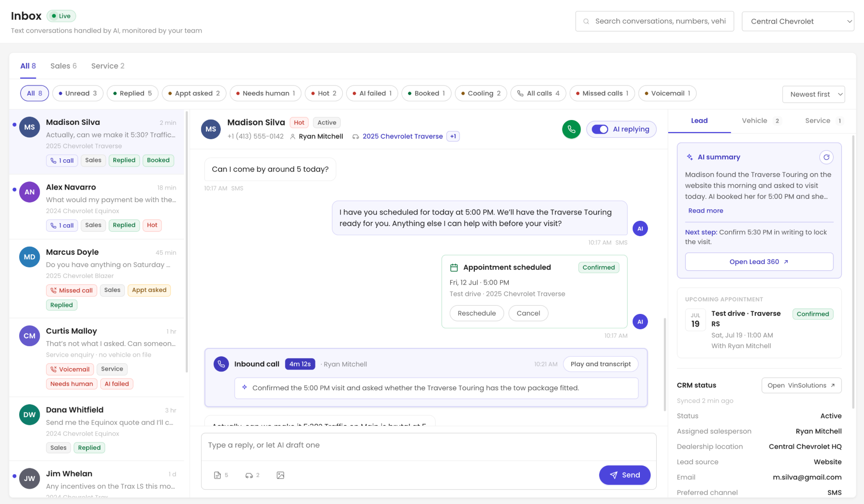Click the templates icon in reply toolbar
864x504 pixels.
pos(217,475)
